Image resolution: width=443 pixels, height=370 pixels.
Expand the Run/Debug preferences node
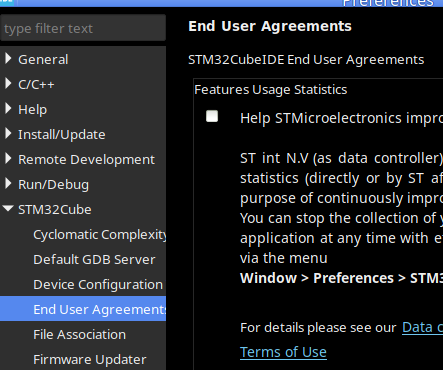[x=8, y=184]
